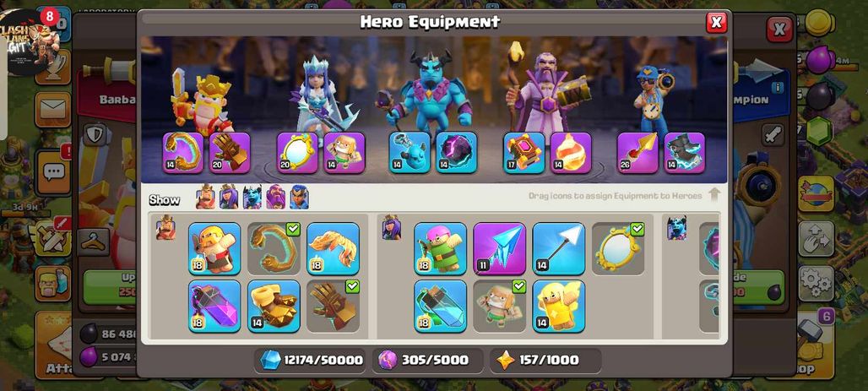Open Grand Warden's Eternal Tome slot
This screenshot has width=868, height=391.
pos(524,152)
